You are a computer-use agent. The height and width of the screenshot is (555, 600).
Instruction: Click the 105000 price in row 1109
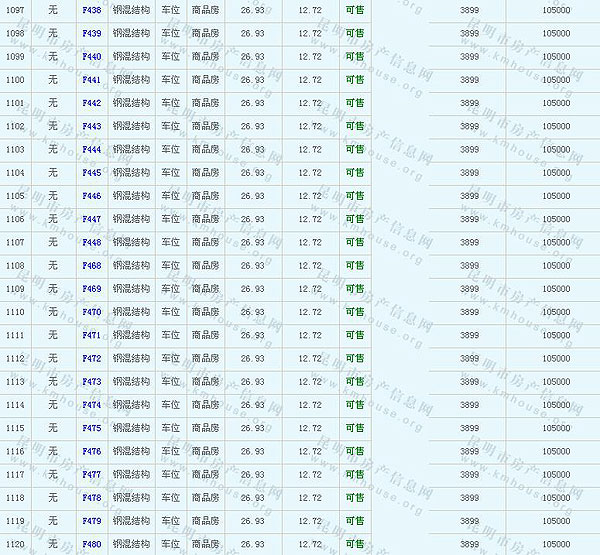pos(556,289)
